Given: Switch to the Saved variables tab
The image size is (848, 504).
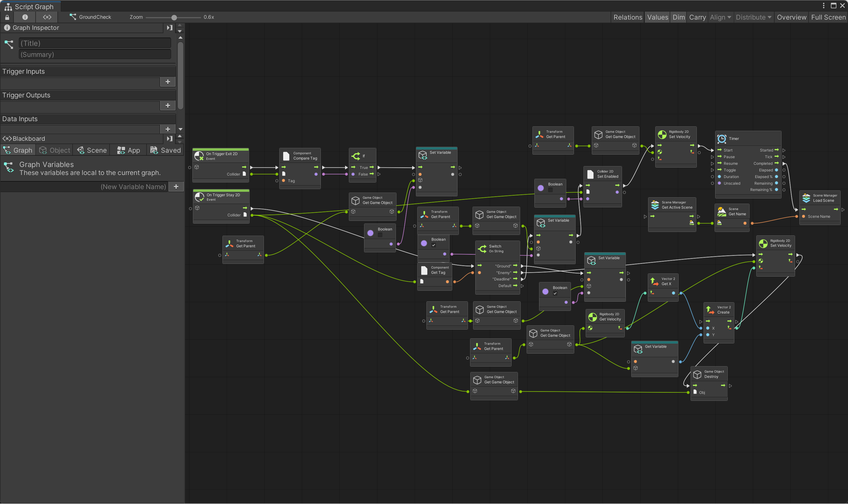Looking at the screenshot, I should coord(166,151).
